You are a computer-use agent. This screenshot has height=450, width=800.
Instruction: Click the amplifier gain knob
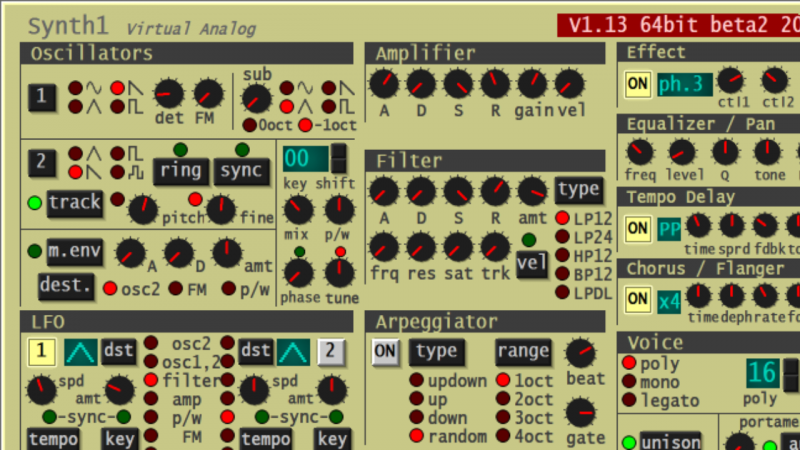pos(532,84)
